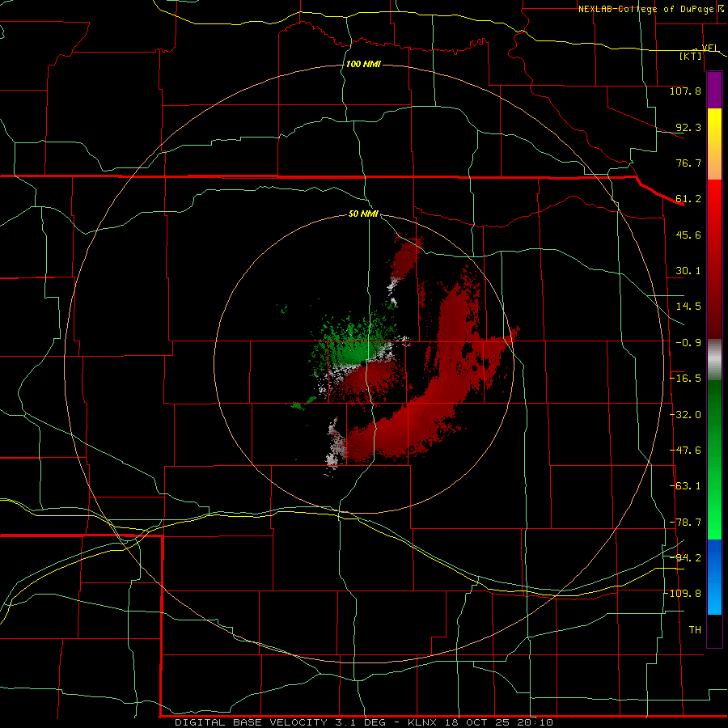The height and width of the screenshot is (728, 728).
Task: Click the -109.8 velocity scale value
Action: point(684,594)
